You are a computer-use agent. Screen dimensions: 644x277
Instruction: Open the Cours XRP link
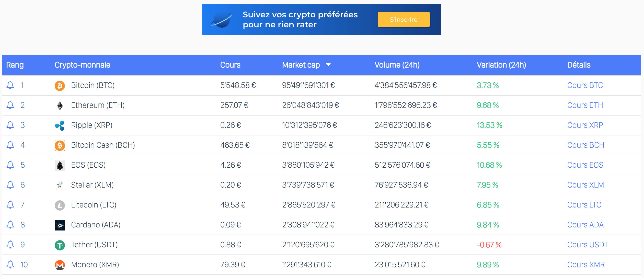[x=585, y=125]
